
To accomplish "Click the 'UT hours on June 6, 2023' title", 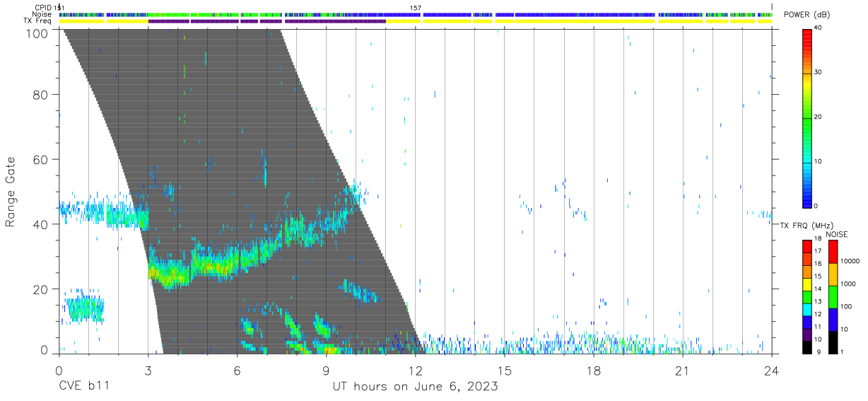I will [x=416, y=387].
